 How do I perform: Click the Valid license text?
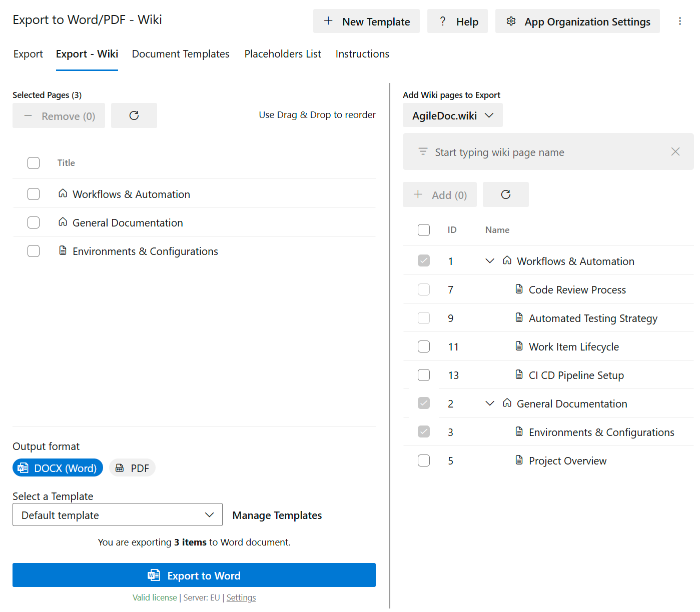pyautogui.click(x=155, y=597)
